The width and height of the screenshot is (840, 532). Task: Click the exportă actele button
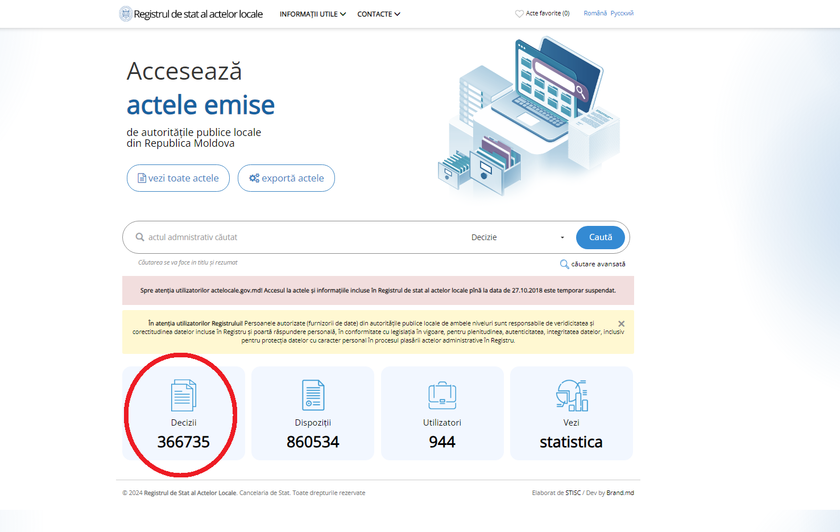286,178
